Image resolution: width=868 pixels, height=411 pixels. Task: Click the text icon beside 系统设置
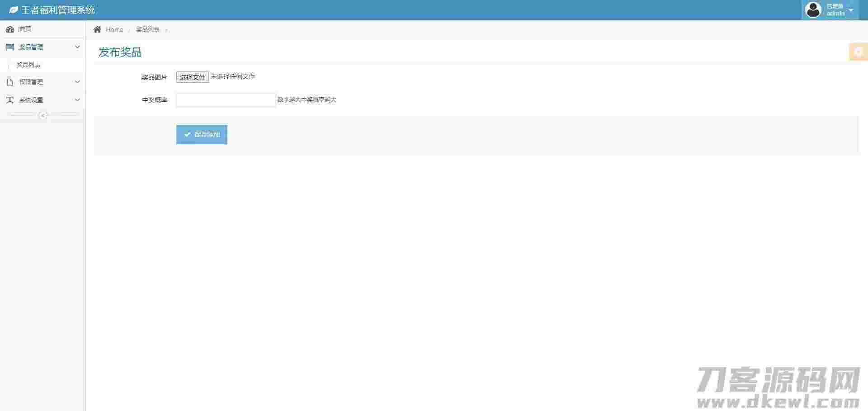(x=10, y=100)
